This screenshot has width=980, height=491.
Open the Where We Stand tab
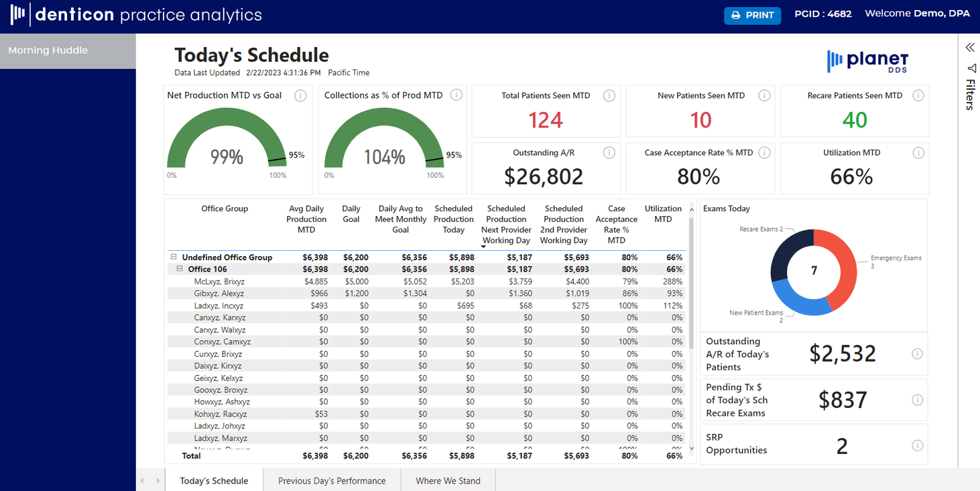point(447,480)
